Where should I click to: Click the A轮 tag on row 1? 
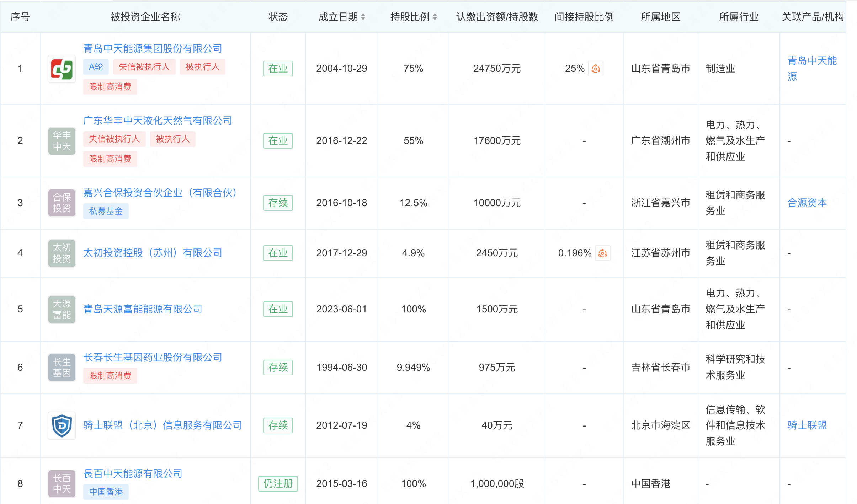pyautogui.click(x=96, y=67)
